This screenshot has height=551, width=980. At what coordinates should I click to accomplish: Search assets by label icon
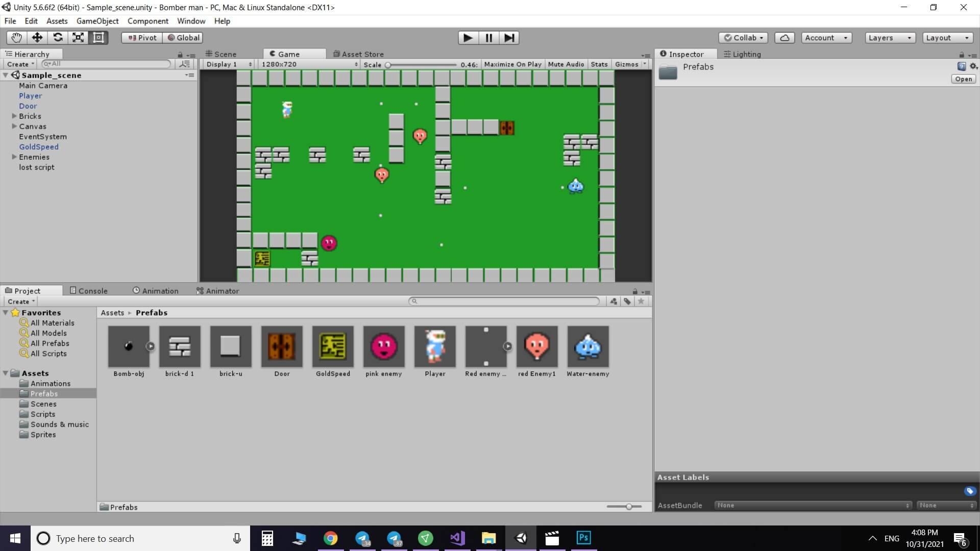(x=627, y=302)
